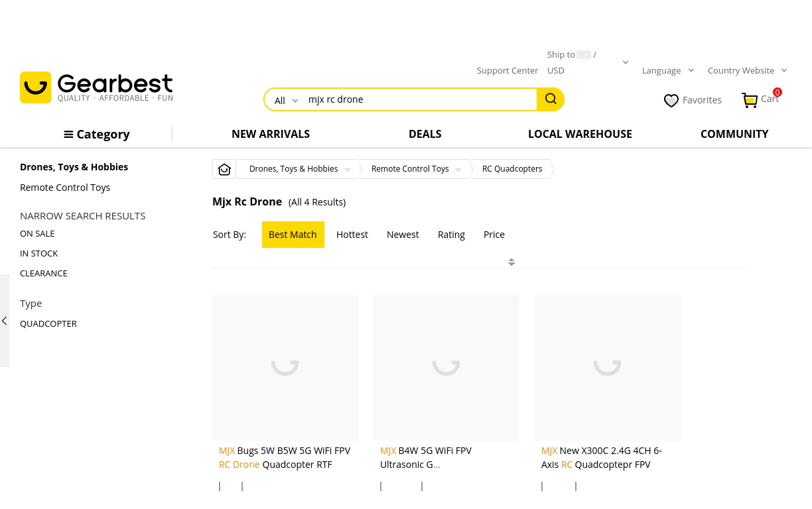Filter by ON SALE
The width and height of the screenshot is (812, 509).
37,233
